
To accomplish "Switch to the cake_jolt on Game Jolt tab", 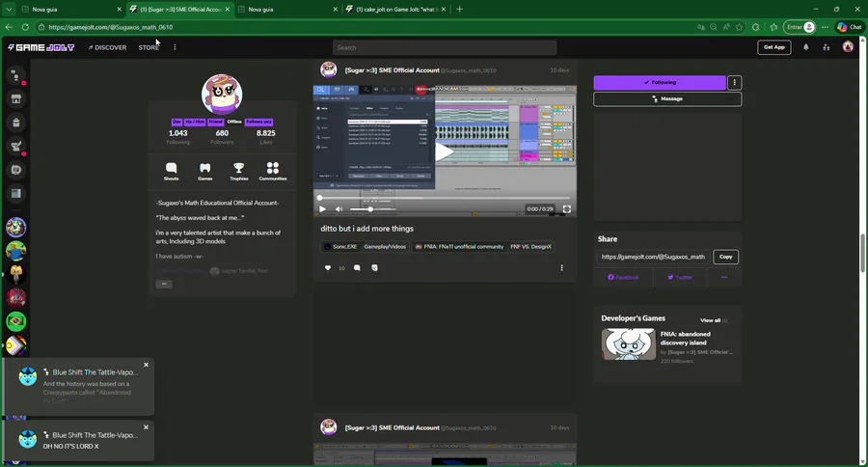I will [396, 10].
